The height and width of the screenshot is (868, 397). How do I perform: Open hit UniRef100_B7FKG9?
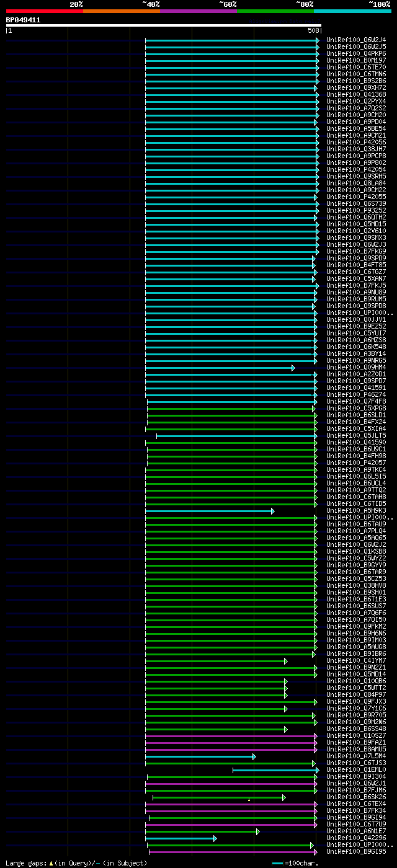(x=356, y=252)
